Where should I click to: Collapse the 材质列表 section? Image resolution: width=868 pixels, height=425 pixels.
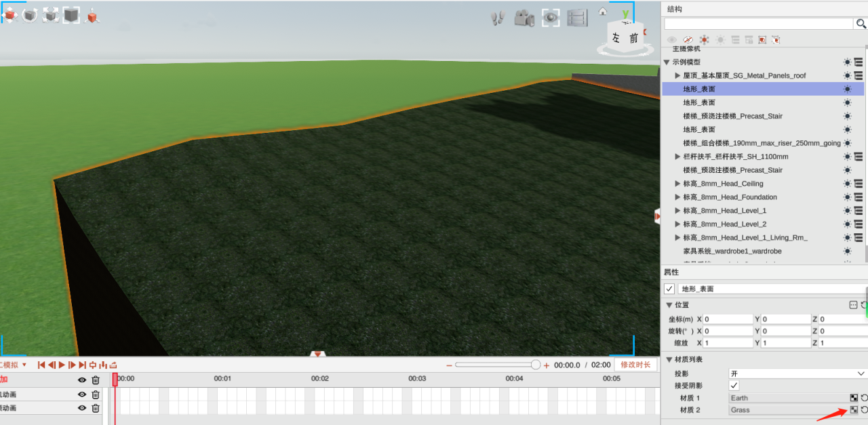pyautogui.click(x=669, y=359)
